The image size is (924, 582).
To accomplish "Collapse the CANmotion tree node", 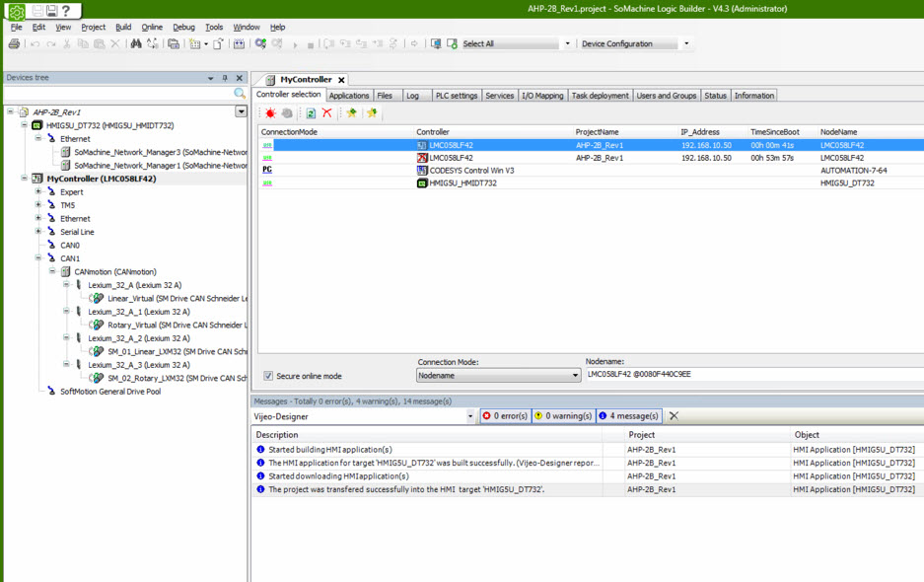I will pyautogui.click(x=52, y=271).
